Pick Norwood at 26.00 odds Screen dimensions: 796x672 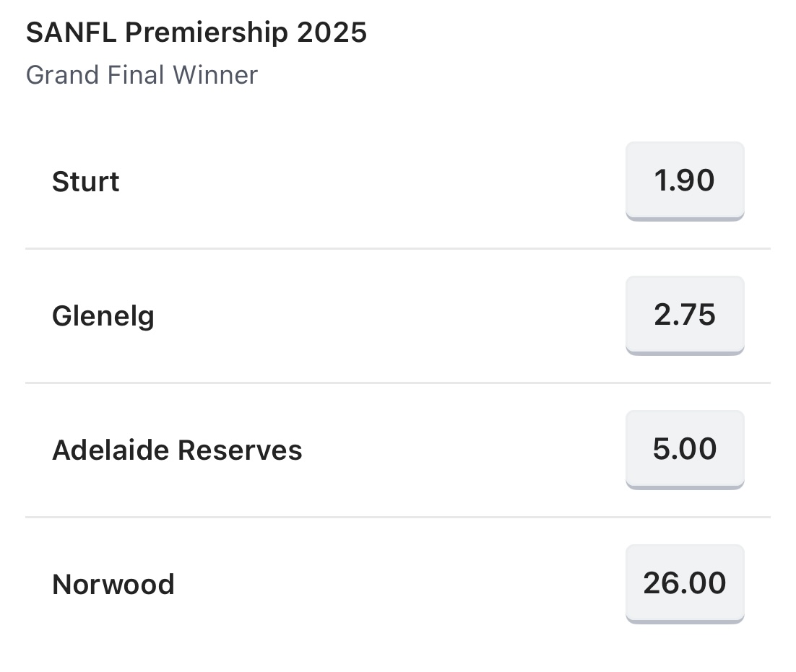[685, 584]
